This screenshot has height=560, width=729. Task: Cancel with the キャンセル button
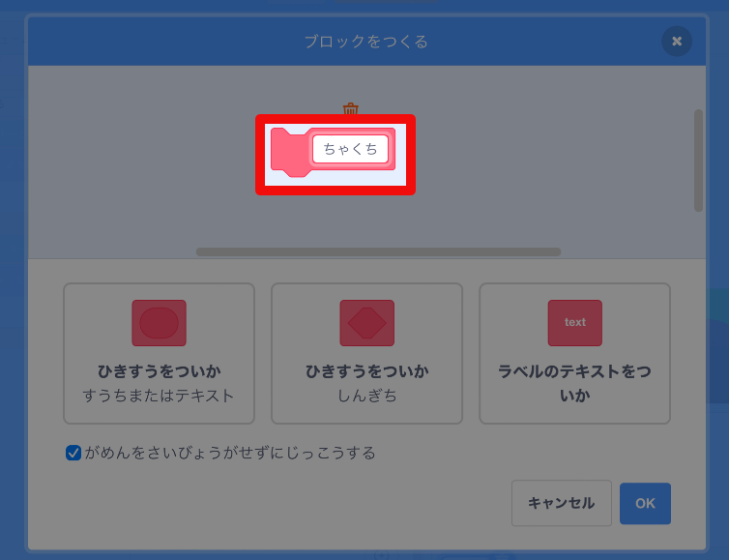coord(561,503)
